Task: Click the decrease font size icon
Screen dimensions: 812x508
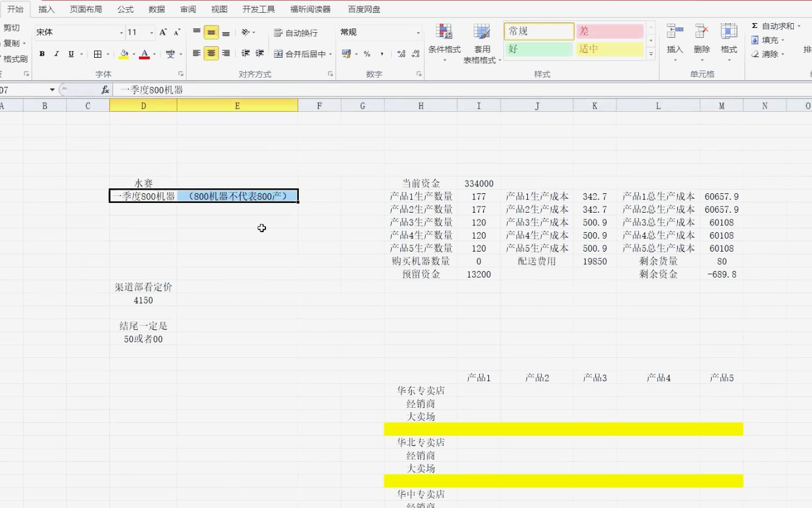Action: (x=177, y=32)
